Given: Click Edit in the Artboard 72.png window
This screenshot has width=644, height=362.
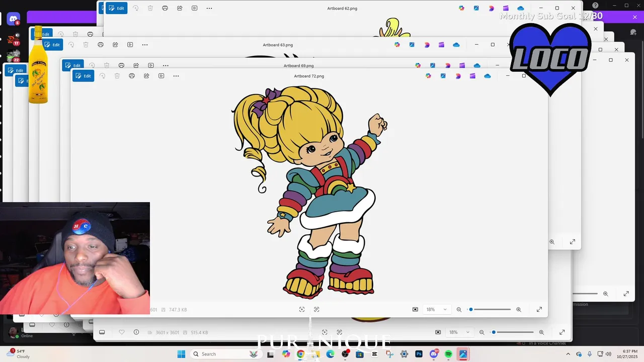Looking at the screenshot, I should 83,76.
